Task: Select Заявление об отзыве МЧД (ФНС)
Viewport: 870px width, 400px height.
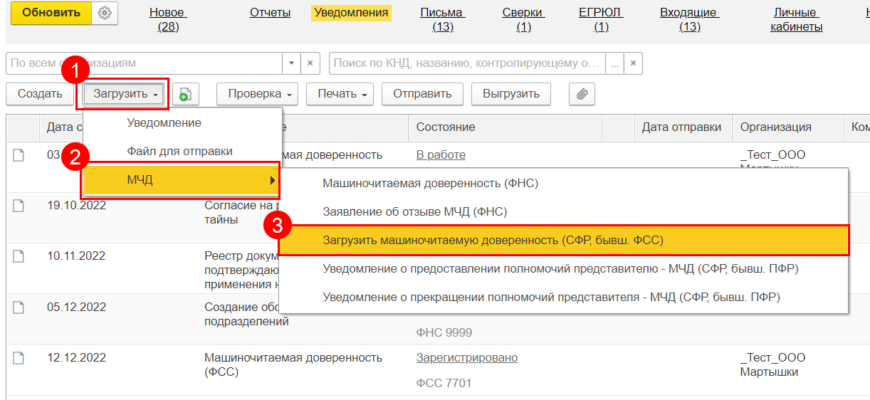Action: (563, 211)
